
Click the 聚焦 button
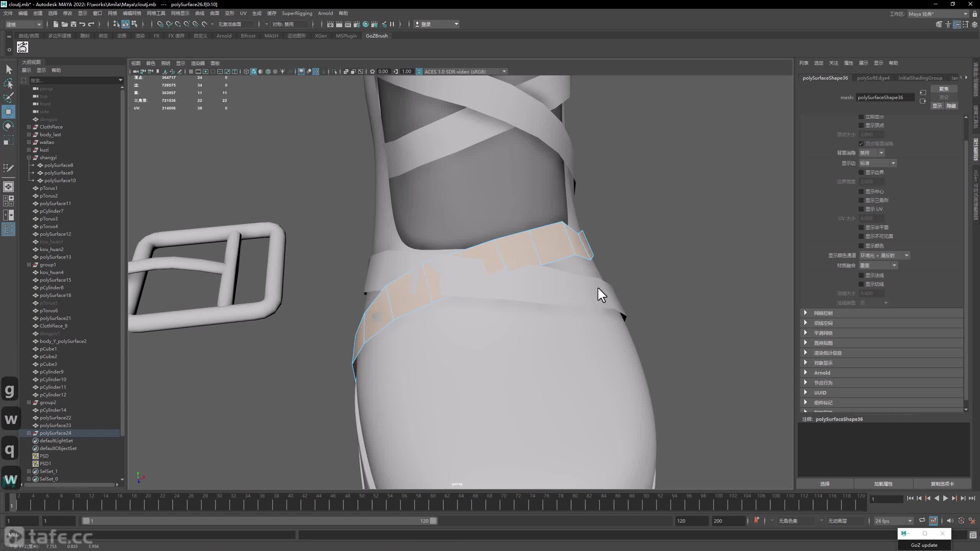(944, 89)
